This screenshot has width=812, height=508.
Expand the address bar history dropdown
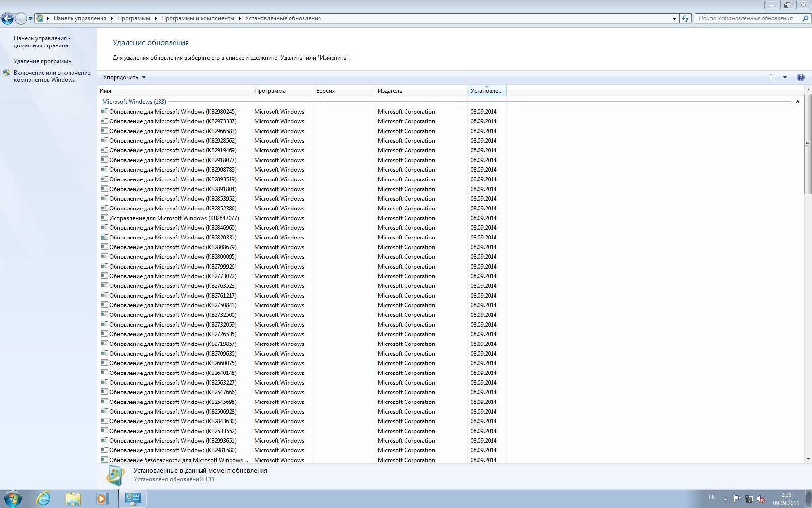point(674,18)
